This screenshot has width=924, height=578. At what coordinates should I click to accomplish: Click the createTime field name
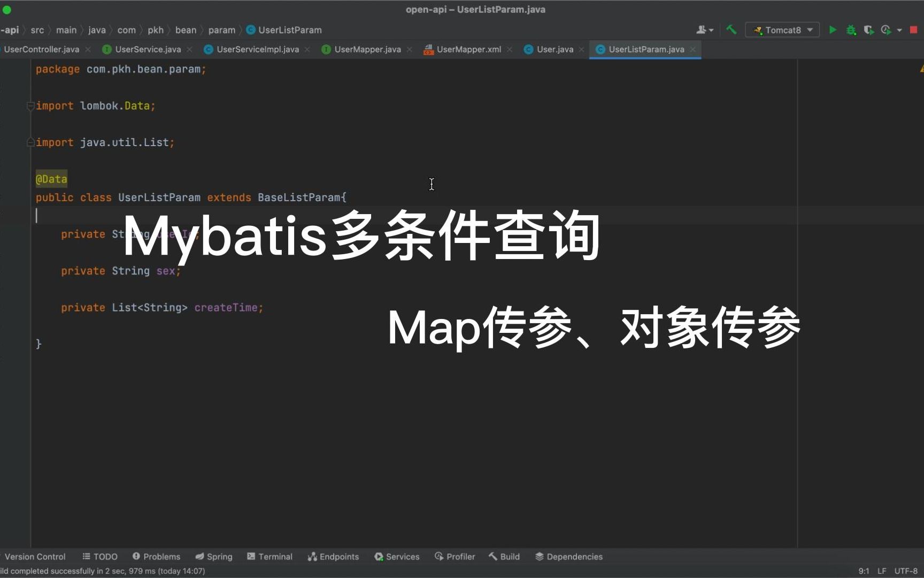click(226, 308)
